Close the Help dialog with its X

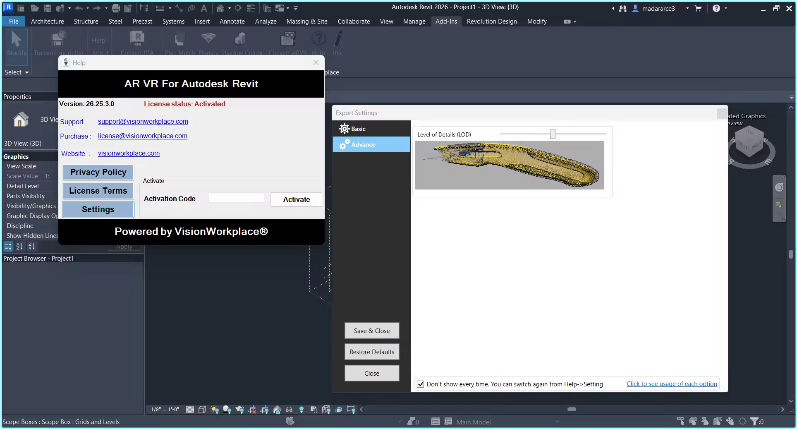point(316,63)
